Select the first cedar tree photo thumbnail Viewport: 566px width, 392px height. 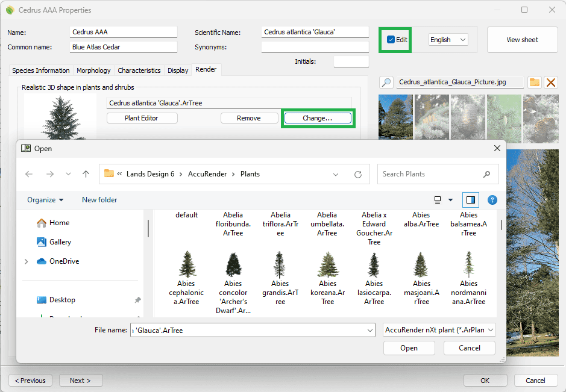pyautogui.click(x=395, y=117)
